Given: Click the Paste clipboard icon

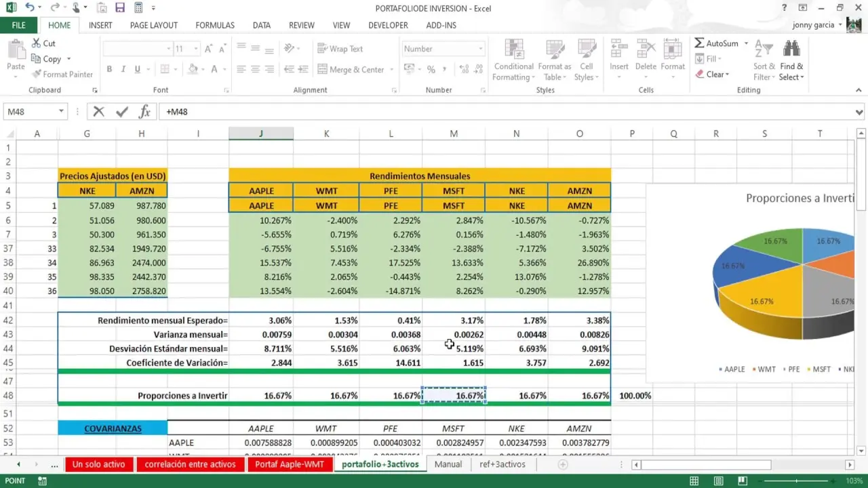Looking at the screenshot, I should (16, 49).
